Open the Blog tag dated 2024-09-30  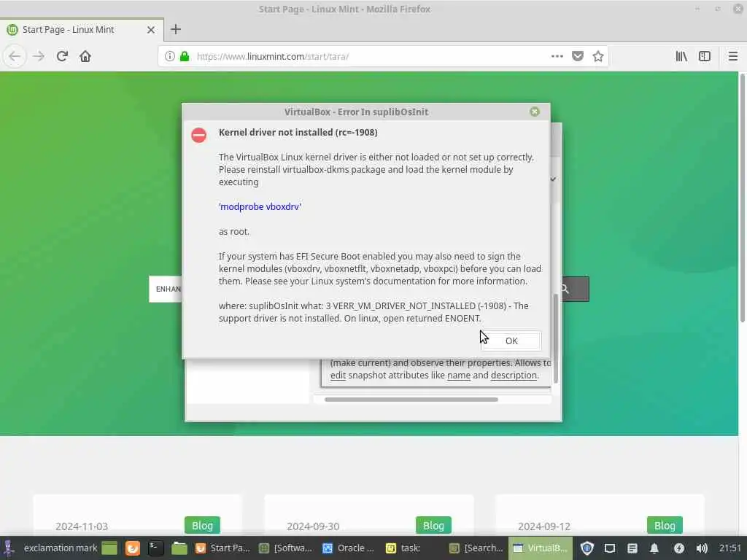(x=433, y=525)
